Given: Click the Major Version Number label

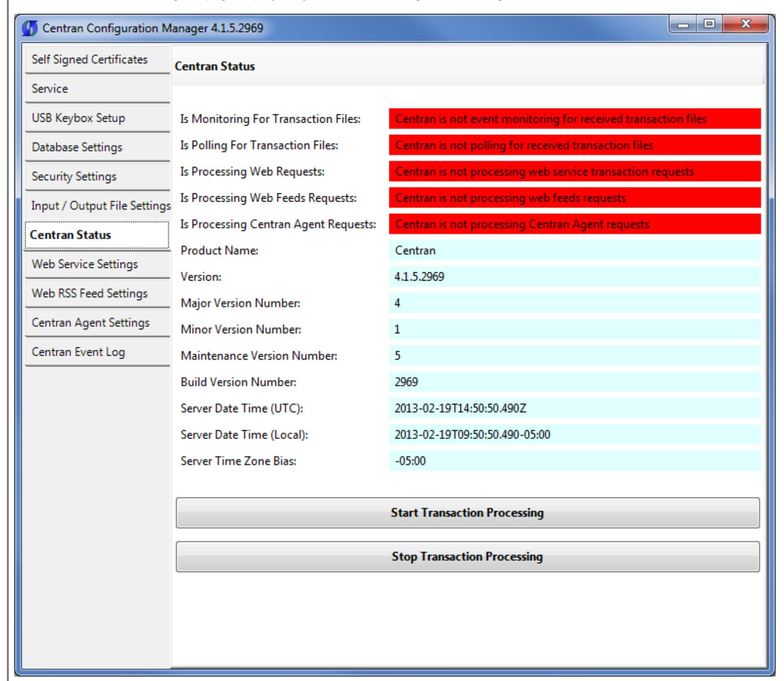Looking at the screenshot, I should [x=241, y=303].
